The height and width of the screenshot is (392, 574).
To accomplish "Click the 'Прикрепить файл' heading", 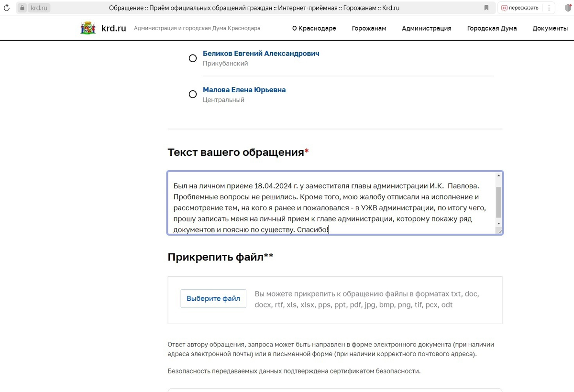I will click(x=221, y=257).
